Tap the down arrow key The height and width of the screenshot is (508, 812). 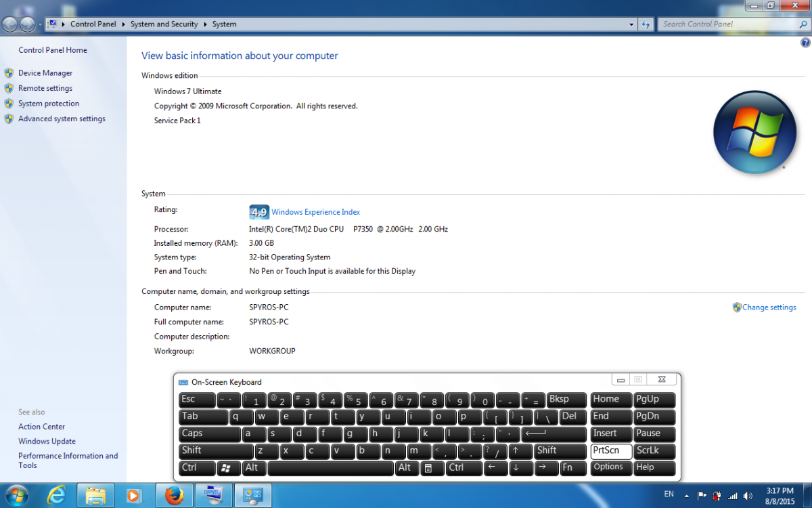click(520, 467)
